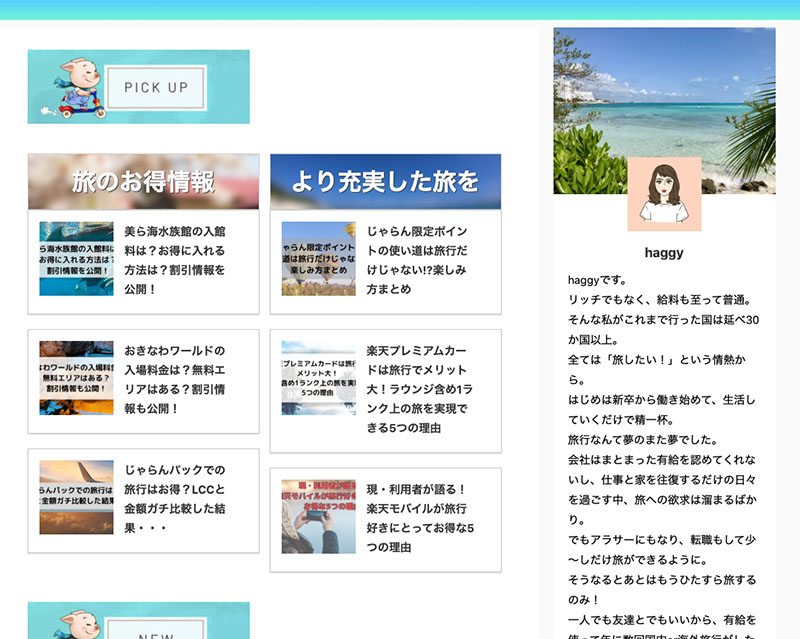Screen dimensions: 800x639
Task: Click the じゃらん限定ポイント article thumbnail
Action: (318, 259)
